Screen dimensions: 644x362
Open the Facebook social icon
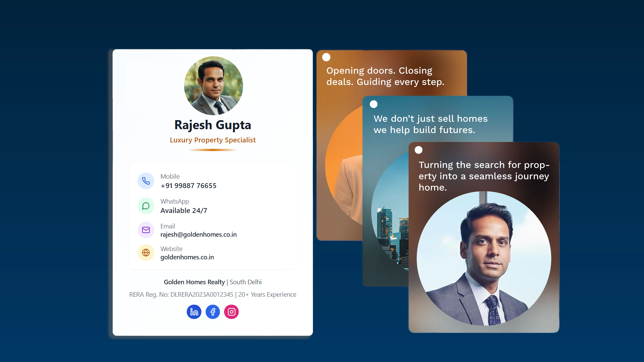pos(213,312)
